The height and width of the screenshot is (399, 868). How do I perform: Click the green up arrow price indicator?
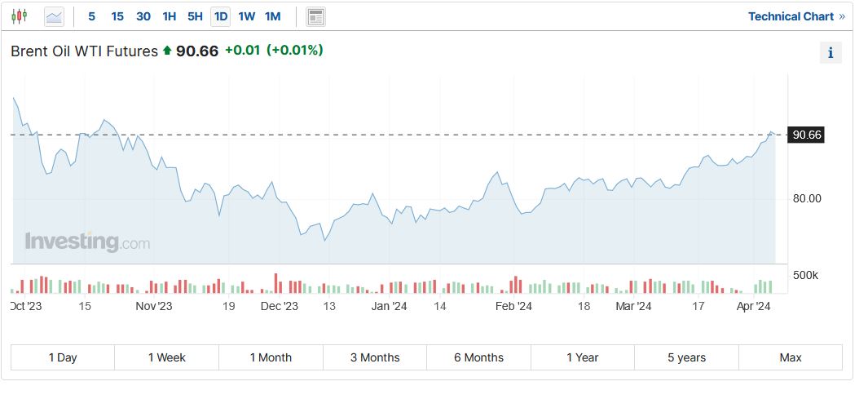(x=167, y=51)
